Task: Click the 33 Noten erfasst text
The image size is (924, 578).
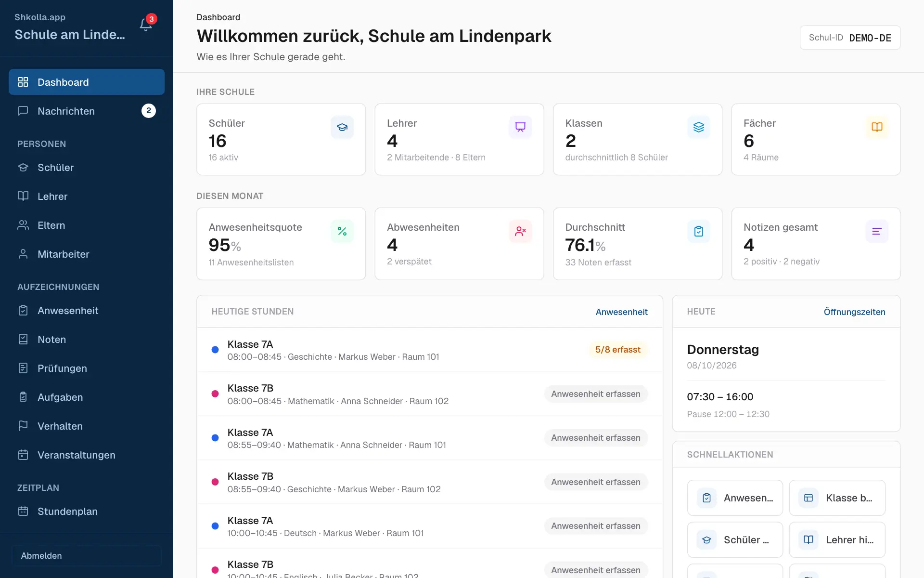Action: [x=598, y=263]
